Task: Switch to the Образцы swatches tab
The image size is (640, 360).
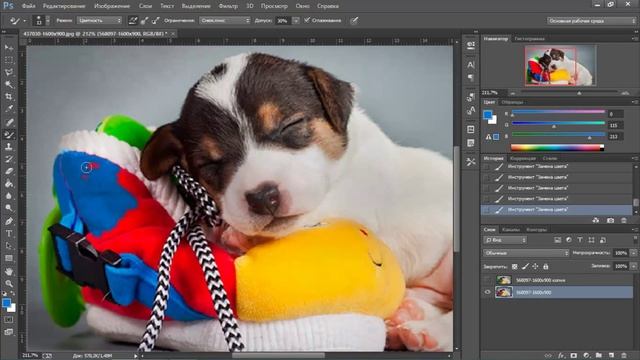Action: pos(512,102)
